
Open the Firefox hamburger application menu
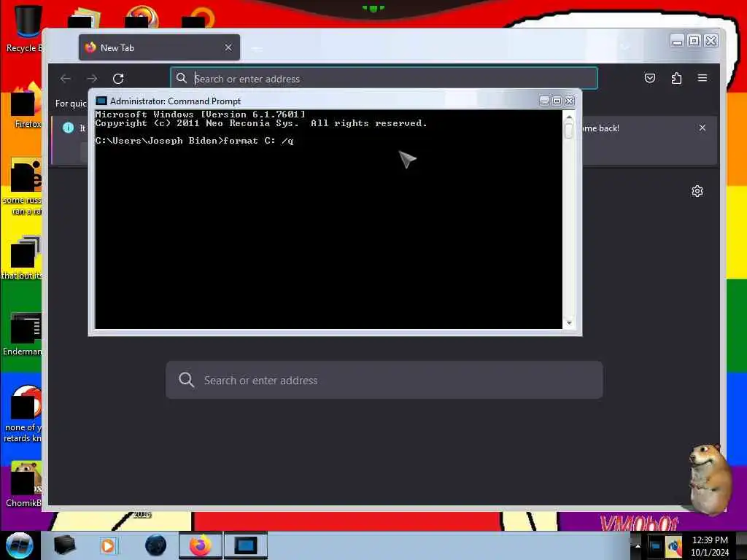(703, 77)
